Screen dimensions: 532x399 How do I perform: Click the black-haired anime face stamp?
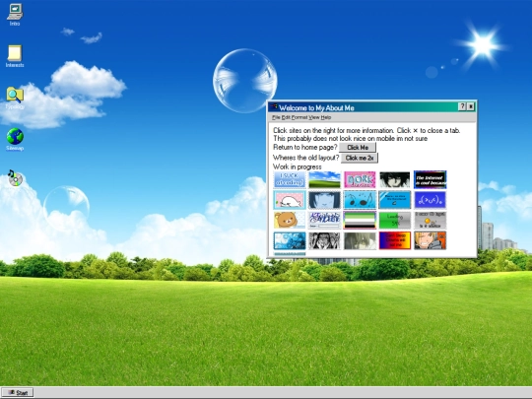point(395,180)
